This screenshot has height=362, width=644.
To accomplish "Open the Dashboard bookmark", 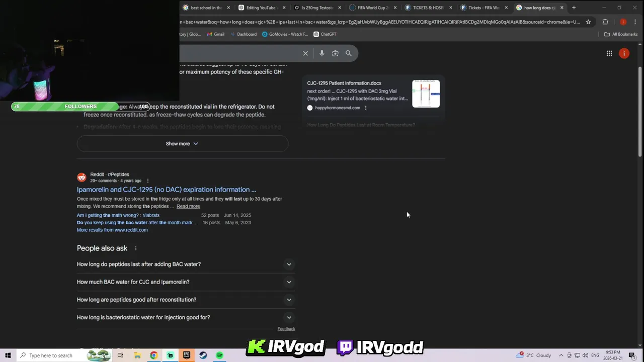I will coord(243,34).
